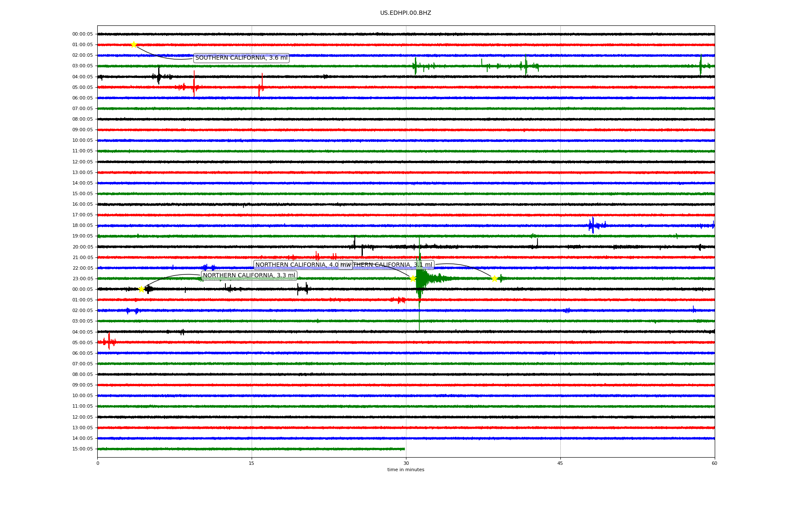The image size is (812, 508).
Task: Select the SOUTHERN CALIFORNIA, 3.6 ml annotation label
Action: (241, 58)
